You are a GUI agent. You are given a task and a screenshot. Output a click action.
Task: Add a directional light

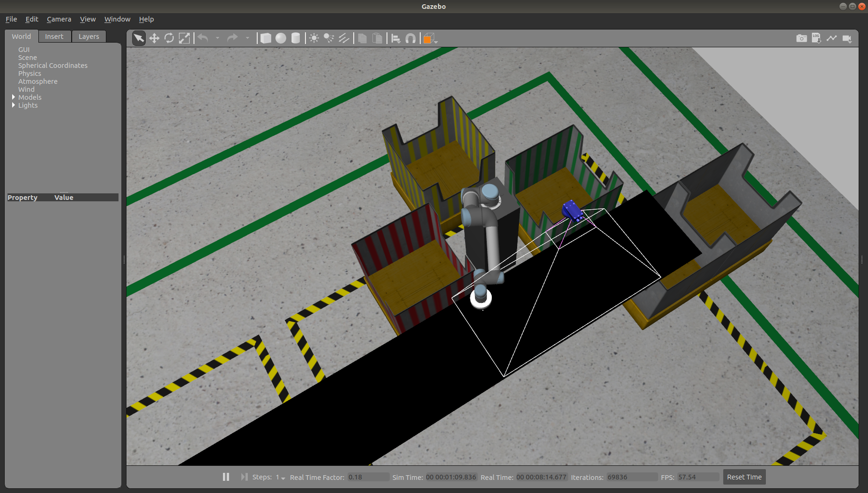coord(344,38)
